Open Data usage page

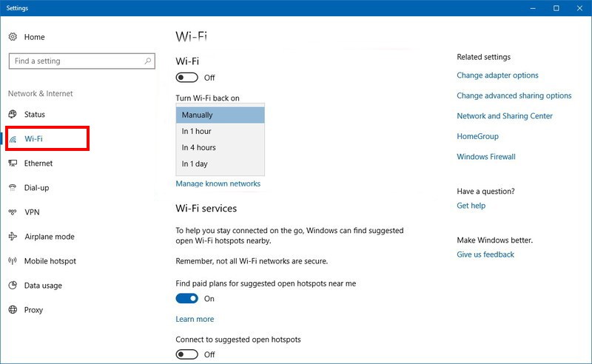pos(43,286)
